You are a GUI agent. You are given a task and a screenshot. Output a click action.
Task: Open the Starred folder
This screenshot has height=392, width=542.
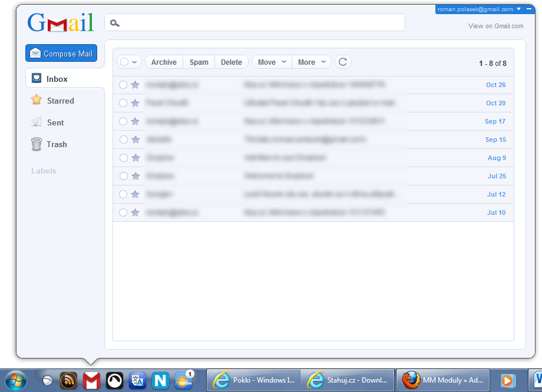[x=61, y=101]
